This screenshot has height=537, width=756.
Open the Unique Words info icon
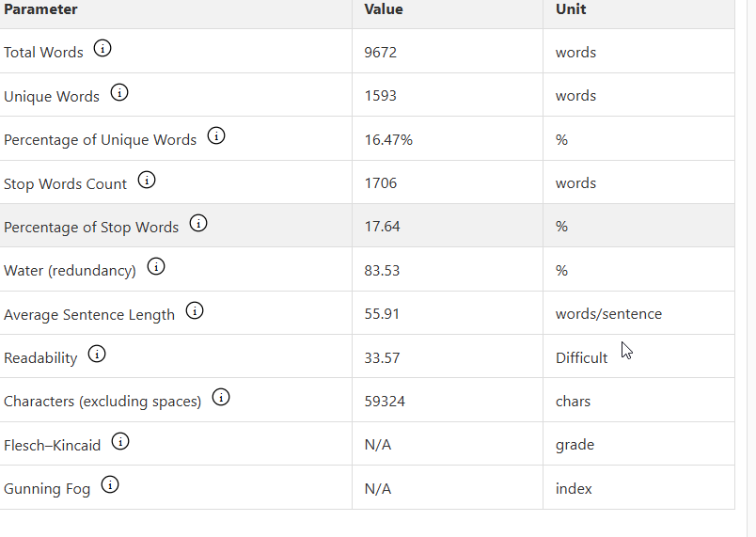119,92
